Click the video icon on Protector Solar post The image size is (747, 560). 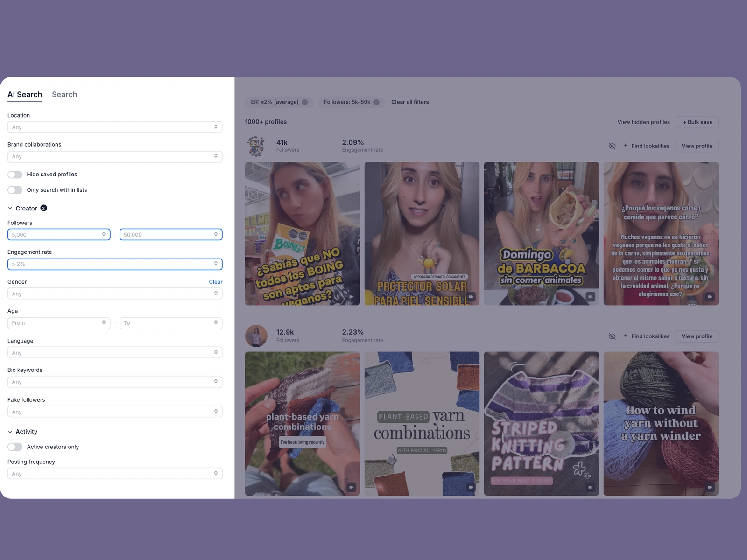click(x=471, y=297)
